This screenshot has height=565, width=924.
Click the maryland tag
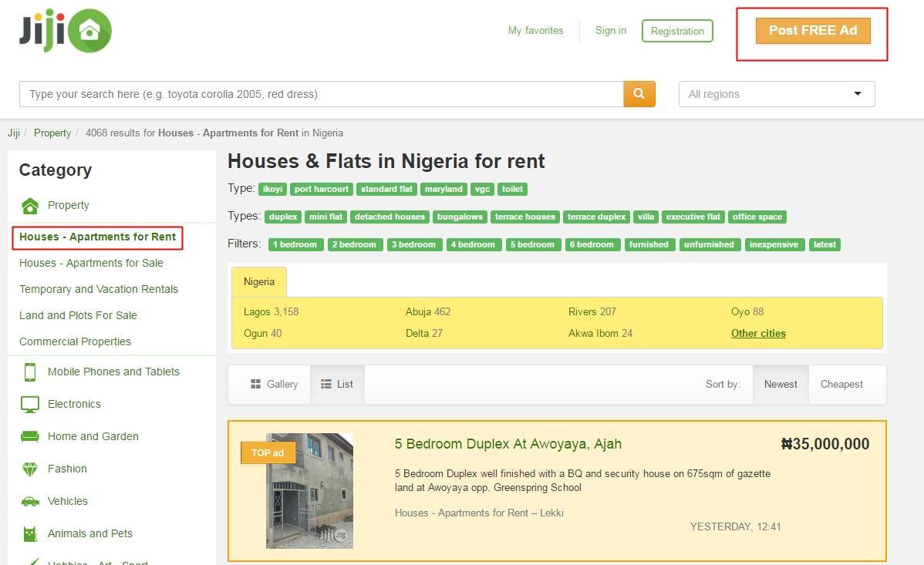click(x=443, y=189)
